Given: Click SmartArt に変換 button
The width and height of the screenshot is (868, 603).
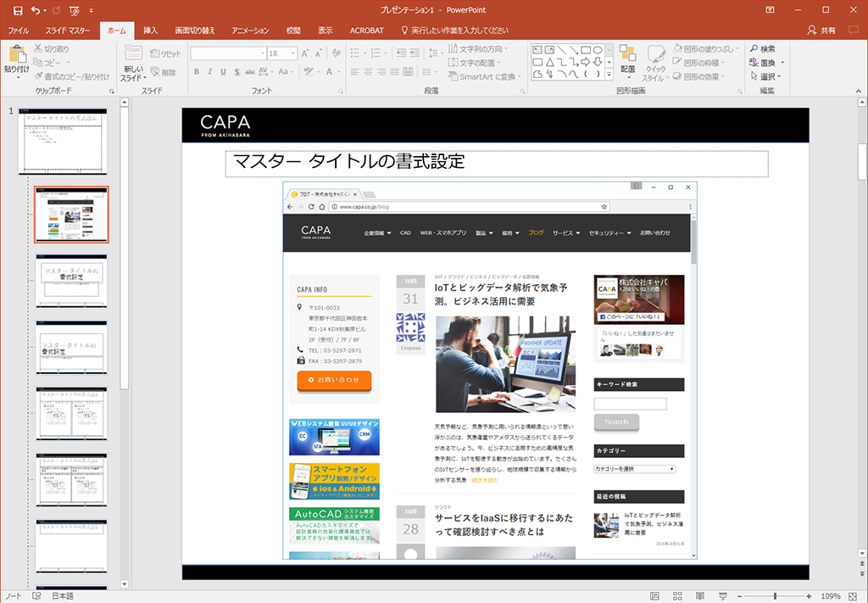Looking at the screenshot, I should coord(484,76).
